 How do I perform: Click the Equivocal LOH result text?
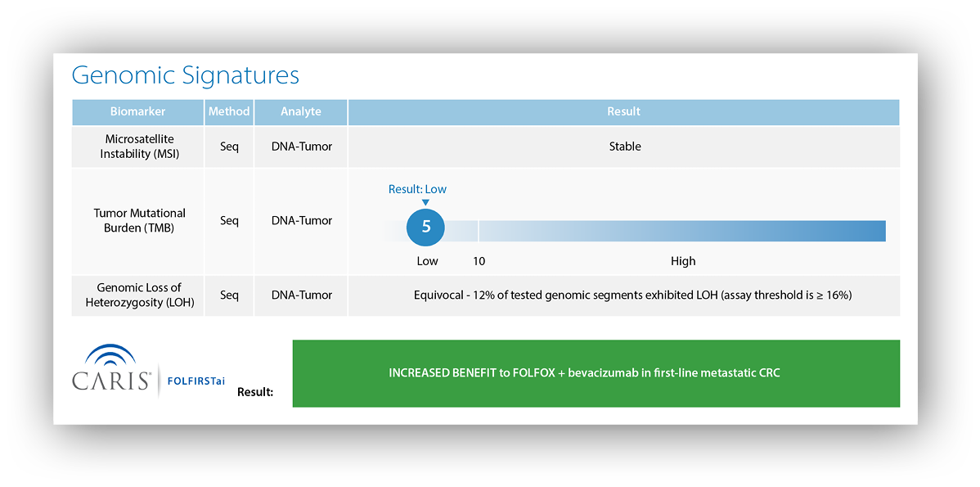click(x=632, y=295)
